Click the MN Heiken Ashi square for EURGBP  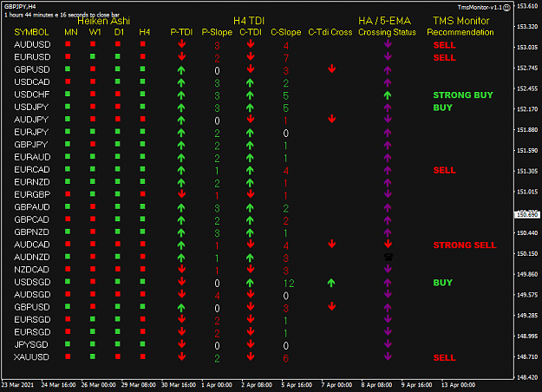click(68, 194)
